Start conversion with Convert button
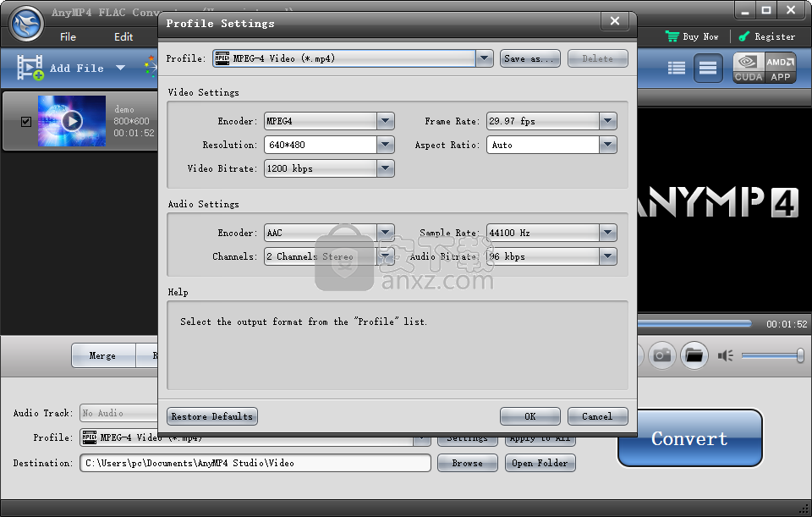 click(690, 438)
